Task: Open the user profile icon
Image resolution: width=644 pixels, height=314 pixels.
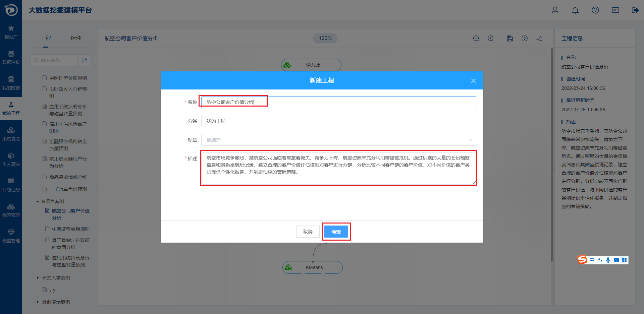Action: [555, 10]
